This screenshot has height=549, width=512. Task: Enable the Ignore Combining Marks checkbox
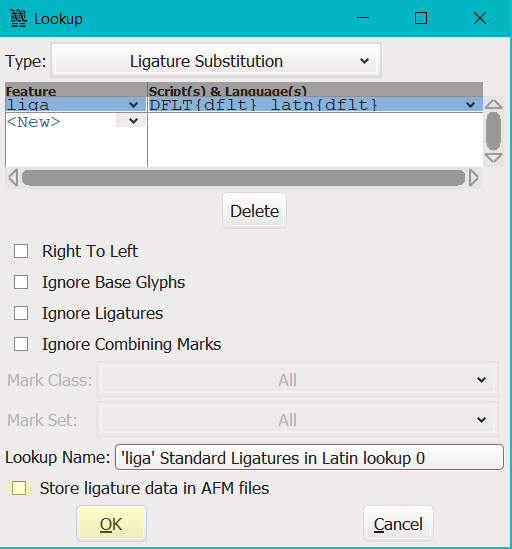pyautogui.click(x=21, y=344)
